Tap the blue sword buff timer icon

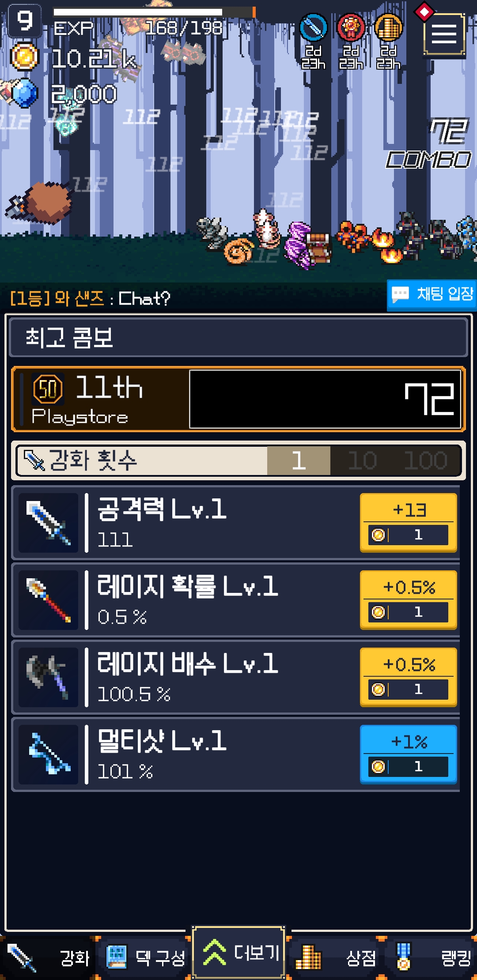313,27
